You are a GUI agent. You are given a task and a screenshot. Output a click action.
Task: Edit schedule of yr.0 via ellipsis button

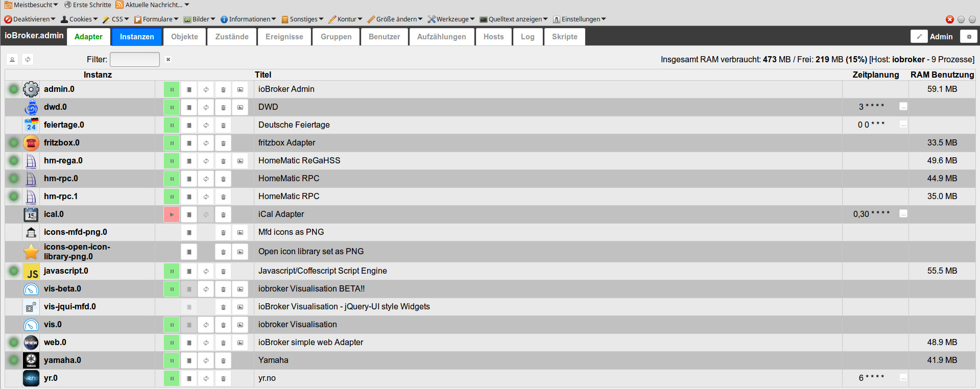(x=903, y=378)
